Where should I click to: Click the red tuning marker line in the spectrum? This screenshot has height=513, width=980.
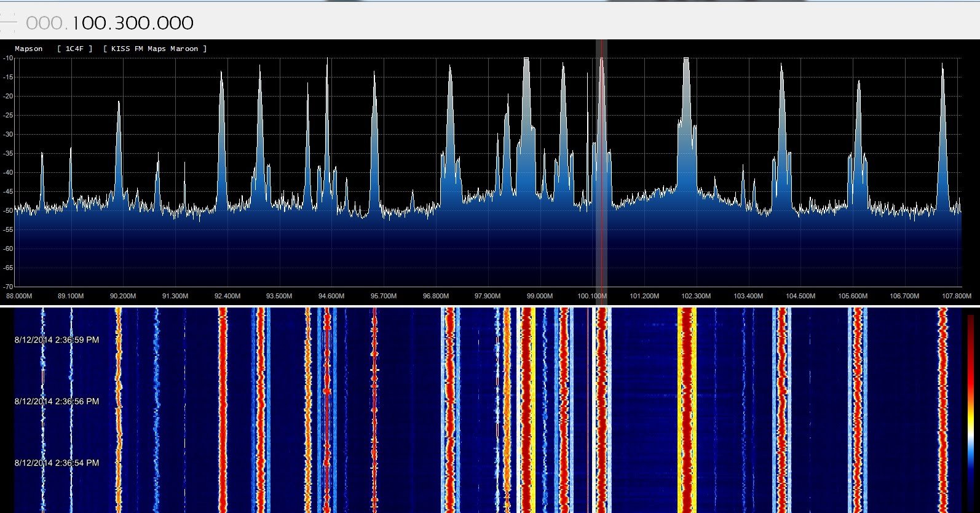(x=602, y=172)
